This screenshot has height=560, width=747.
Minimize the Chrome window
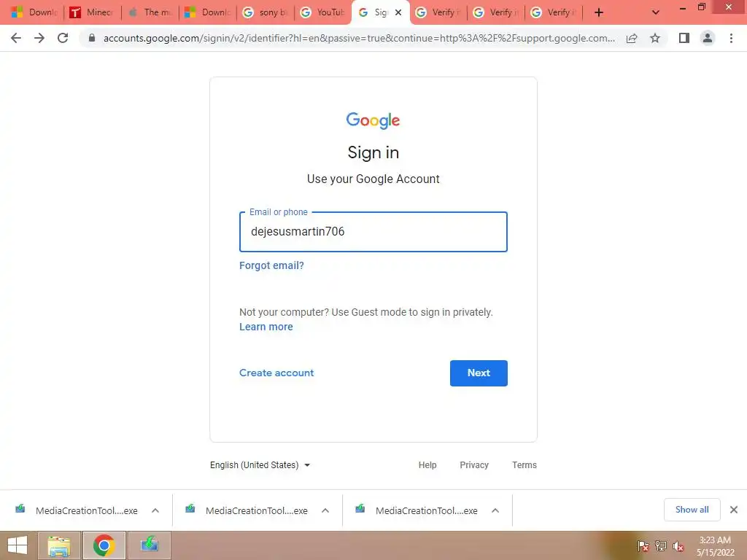pyautogui.click(x=683, y=7)
